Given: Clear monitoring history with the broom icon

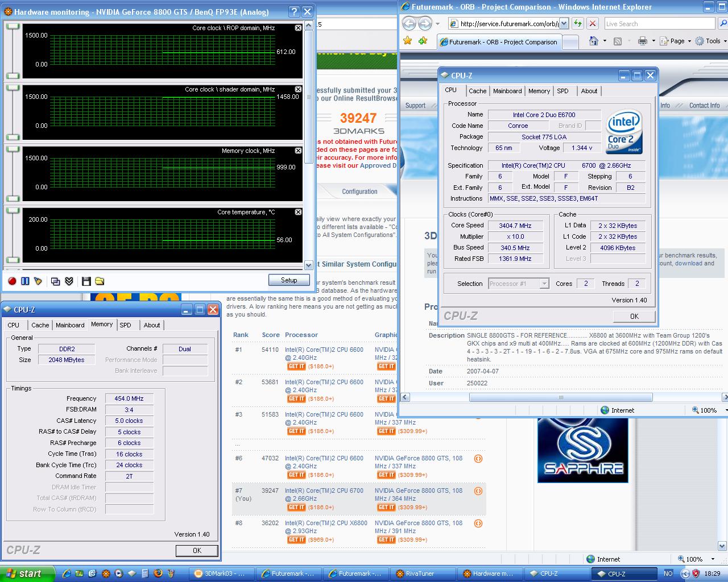Looking at the screenshot, I should coord(38,281).
